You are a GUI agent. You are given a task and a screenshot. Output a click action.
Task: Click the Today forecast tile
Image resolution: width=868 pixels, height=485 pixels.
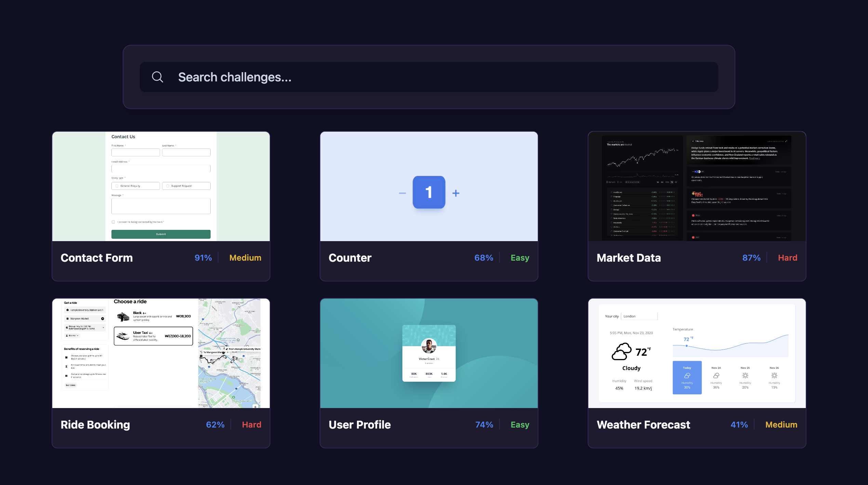(687, 378)
